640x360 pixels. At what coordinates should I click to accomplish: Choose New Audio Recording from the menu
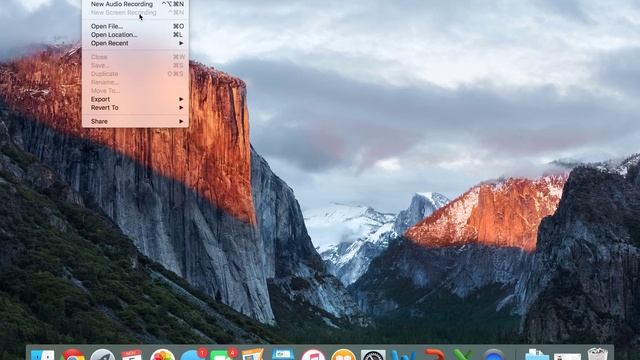tap(135, 4)
